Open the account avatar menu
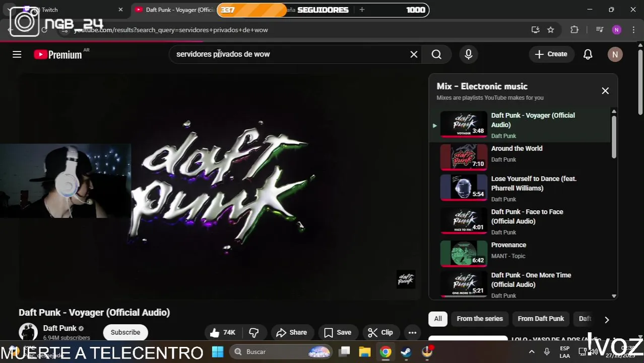 (615, 54)
